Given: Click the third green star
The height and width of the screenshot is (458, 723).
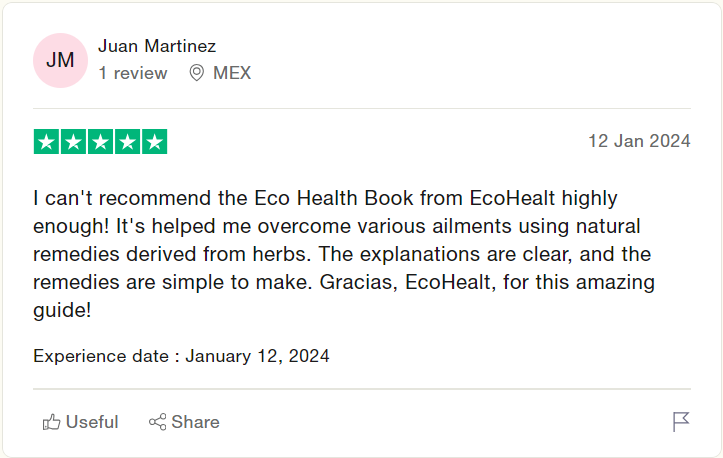Looking at the screenshot, I should [x=101, y=142].
